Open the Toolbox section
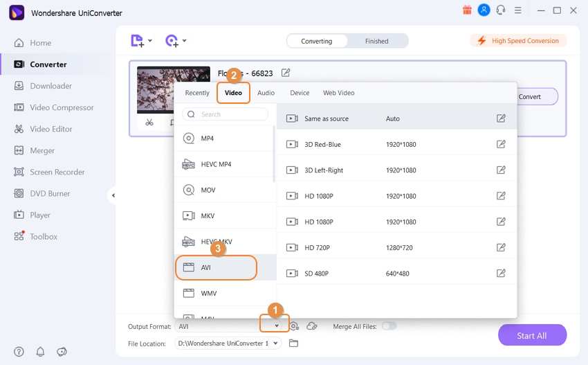The height and width of the screenshot is (365, 588). pos(35,237)
